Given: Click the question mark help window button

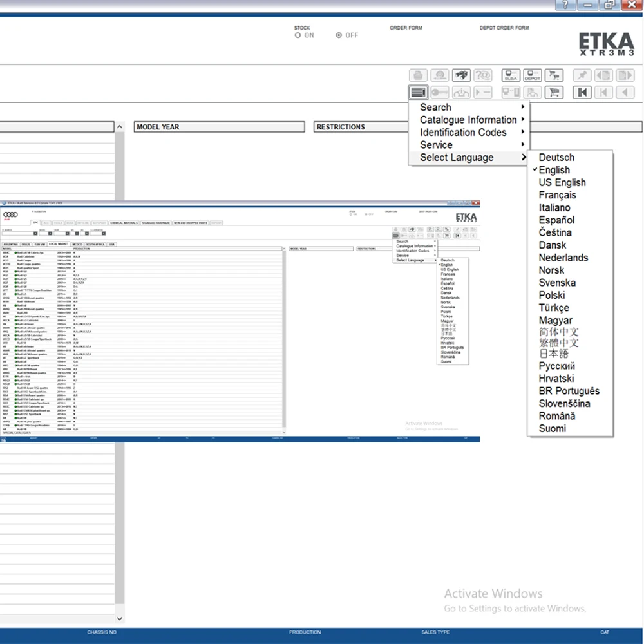Looking at the screenshot, I should pyautogui.click(x=565, y=5).
